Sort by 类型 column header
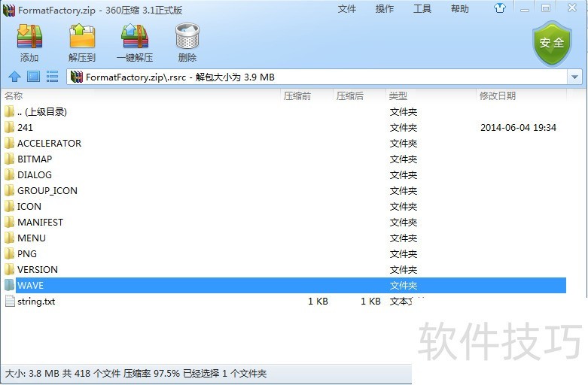This screenshot has height=385, width=588. click(398, 96)
